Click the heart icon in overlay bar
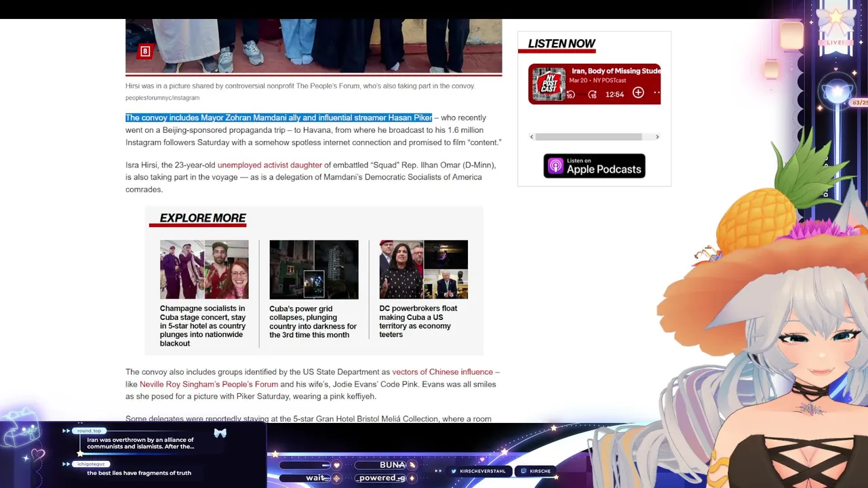This screenshot has width=868, height=488. pyautogui.click(x=336, y=465)
